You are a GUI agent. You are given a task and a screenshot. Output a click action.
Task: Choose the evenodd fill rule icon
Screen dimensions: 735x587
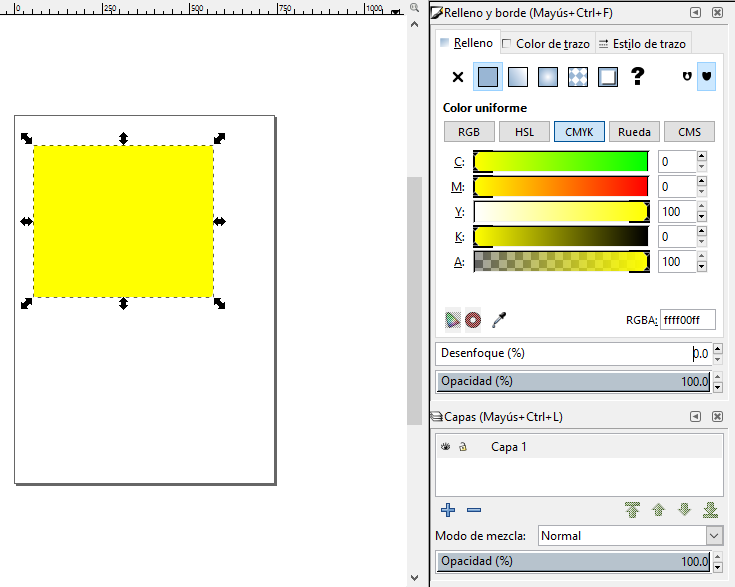687,76
